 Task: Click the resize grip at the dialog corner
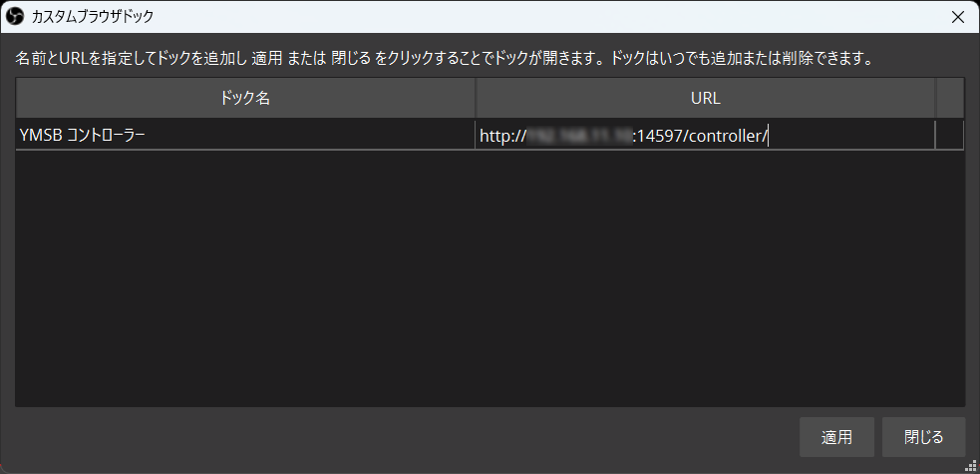coord(969,466)
